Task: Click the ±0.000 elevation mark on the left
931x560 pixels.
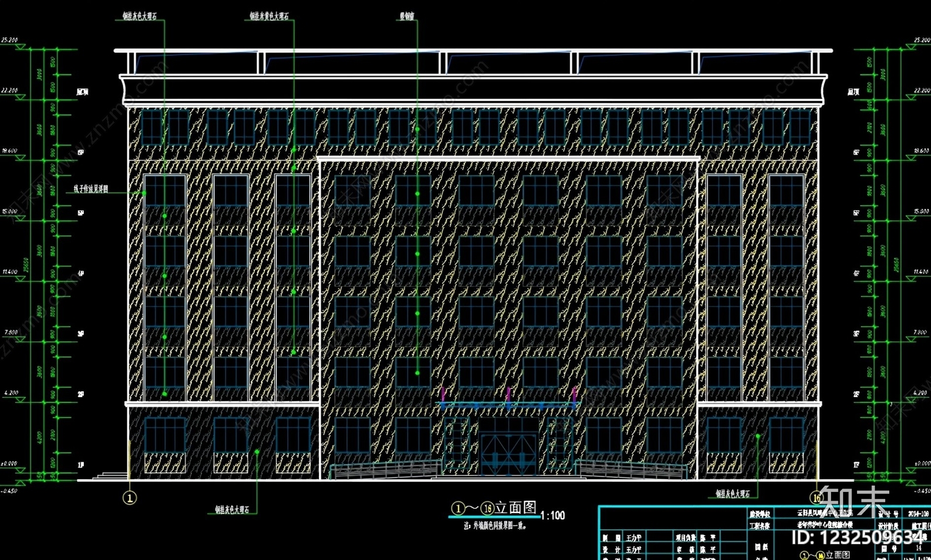Action: [x=9, y=463]
